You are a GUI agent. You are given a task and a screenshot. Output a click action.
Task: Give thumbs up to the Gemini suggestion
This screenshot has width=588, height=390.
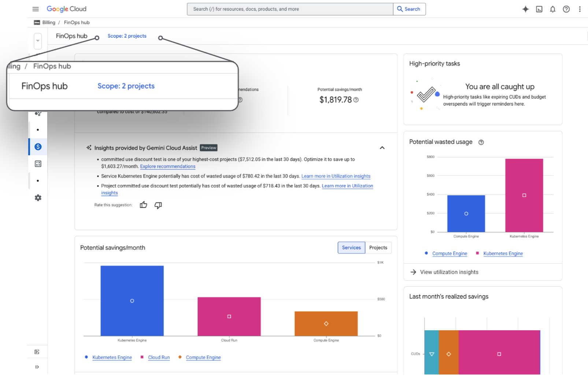pyautogui.click(x=143, y=205)
